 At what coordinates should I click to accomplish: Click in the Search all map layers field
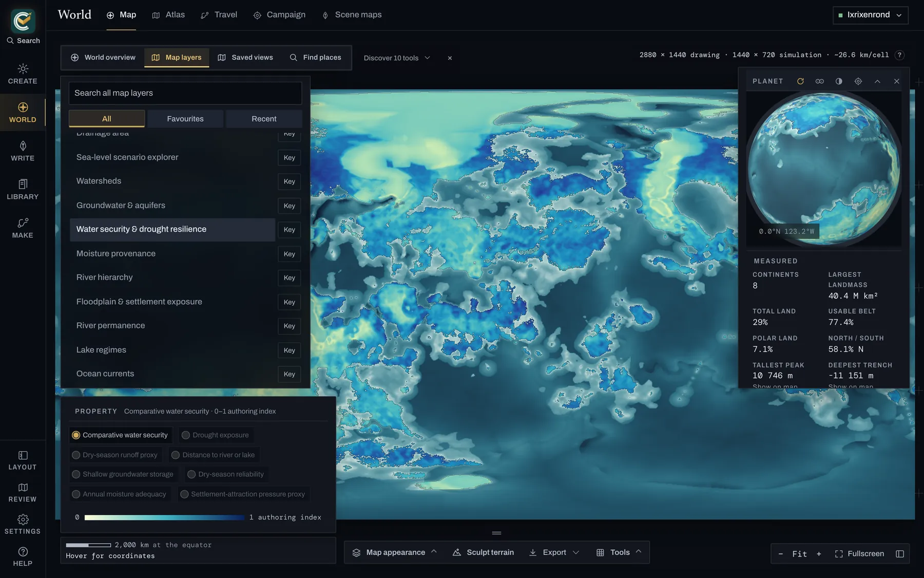pos(185,93)
